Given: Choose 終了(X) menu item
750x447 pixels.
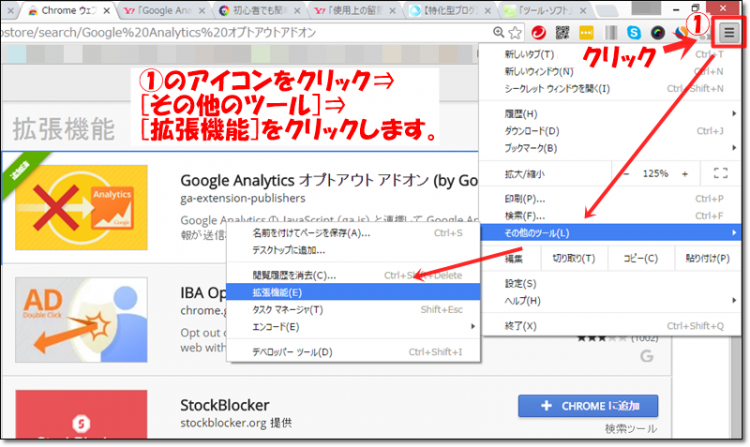Looking at the screenshot, I should [610, 326].
